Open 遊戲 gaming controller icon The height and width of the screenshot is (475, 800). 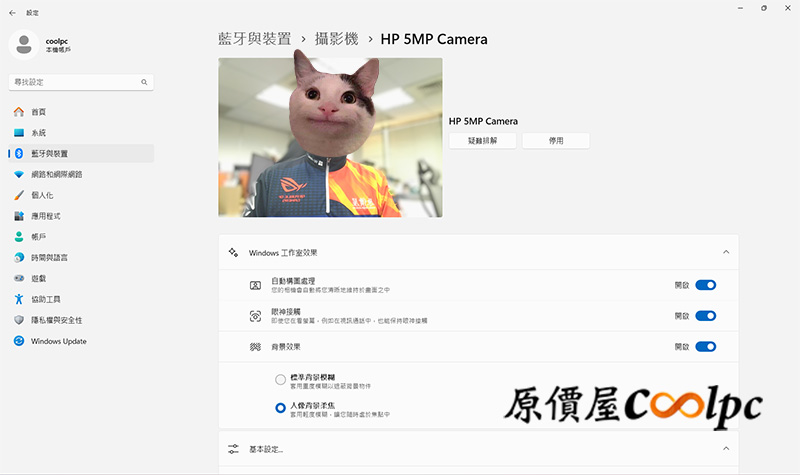[x=19, y=279]
